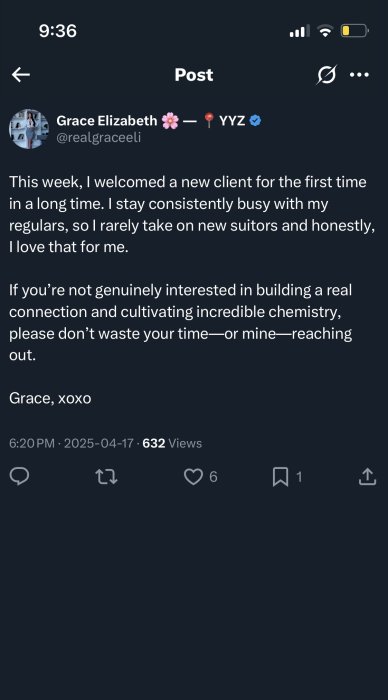The width and height of the screenshot is (388, 700).
Task: Tap the 9:36 clock
Action: (x=58, y=31)
